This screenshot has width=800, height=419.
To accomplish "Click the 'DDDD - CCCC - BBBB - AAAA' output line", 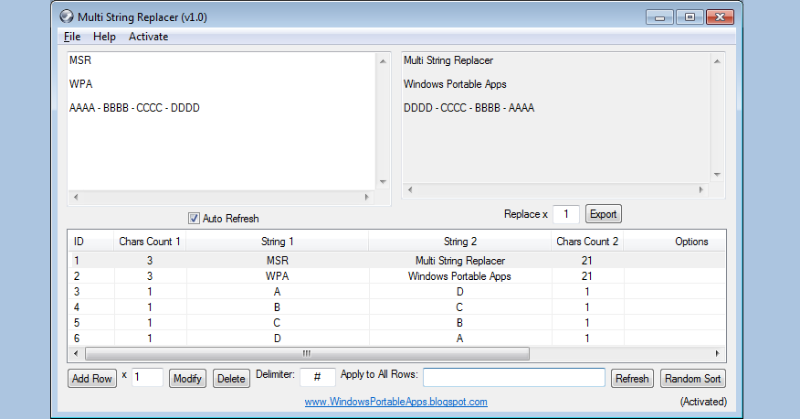I will pos(469,108).
